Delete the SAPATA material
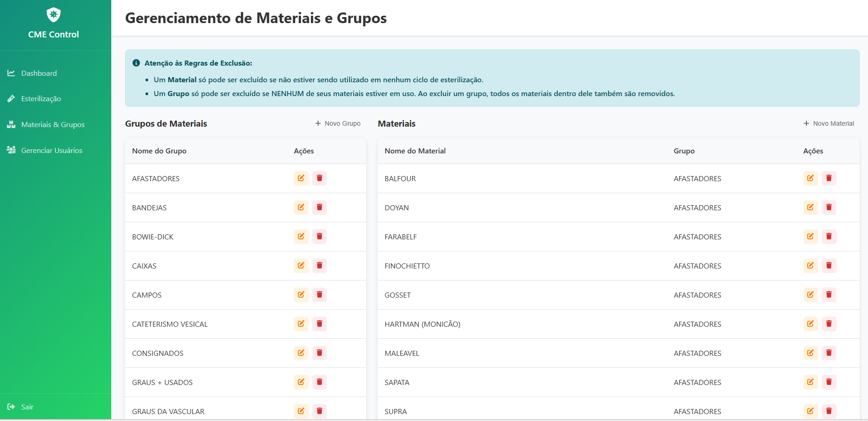This screenshot has height=421, width=868. (x=829, y=382)
